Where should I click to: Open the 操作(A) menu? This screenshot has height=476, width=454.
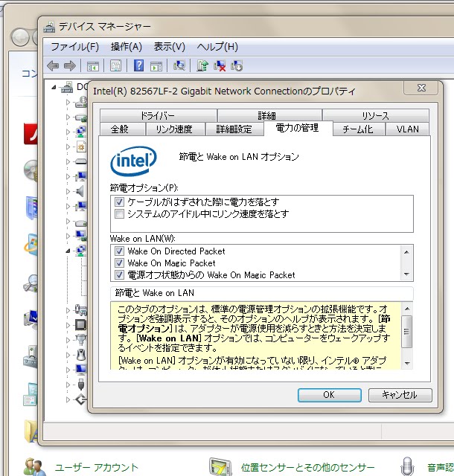click(126, 47)
